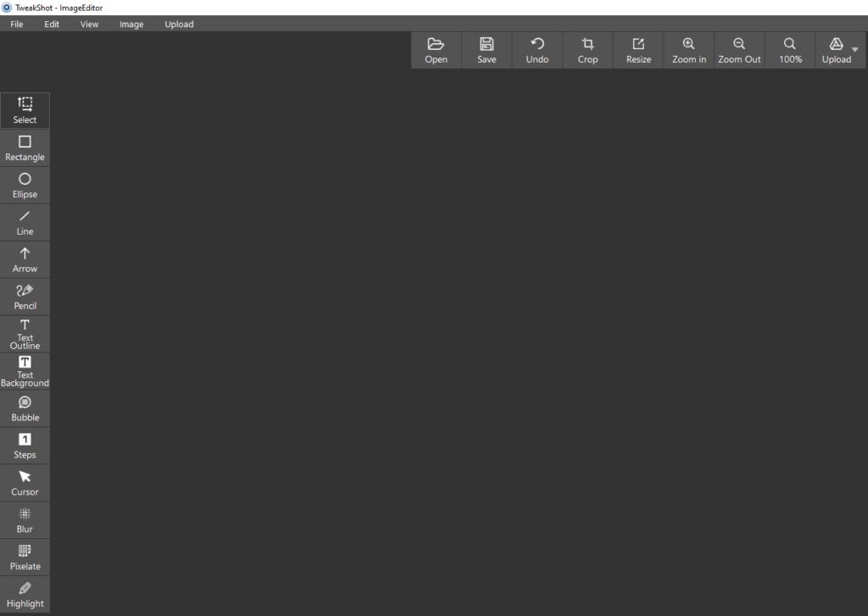Select the Highlight tool
The image size is (868, 616).
pyautogui.click(x=25, y=595)
